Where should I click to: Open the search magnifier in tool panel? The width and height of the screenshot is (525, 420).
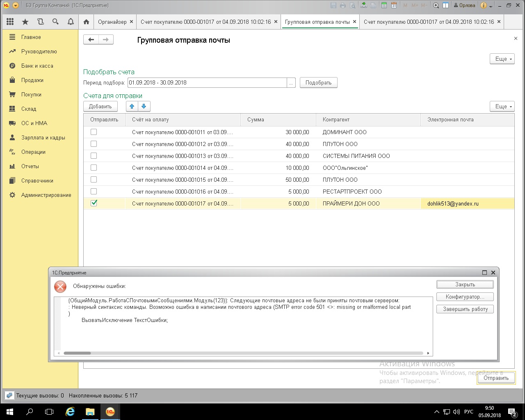click(55, 22)
